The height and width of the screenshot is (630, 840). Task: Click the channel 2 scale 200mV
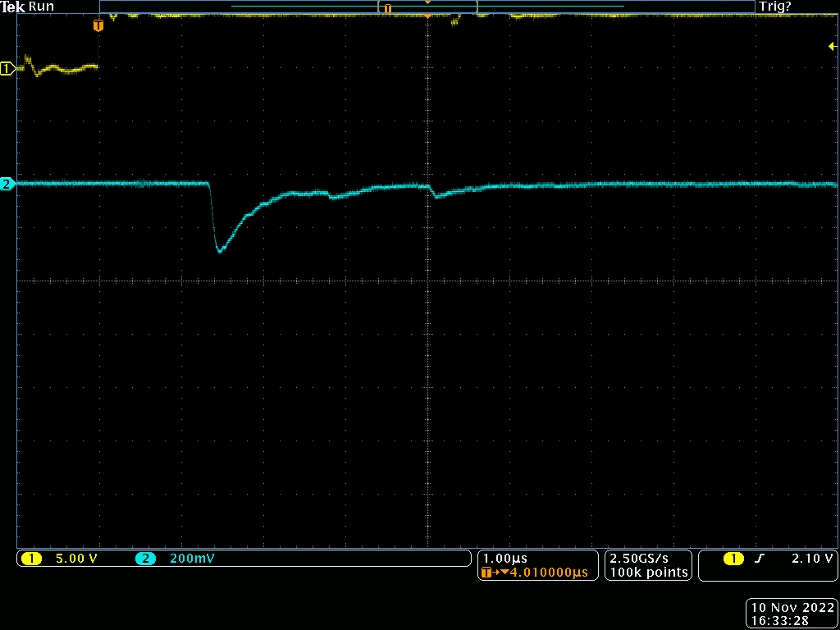click(192, 558)
